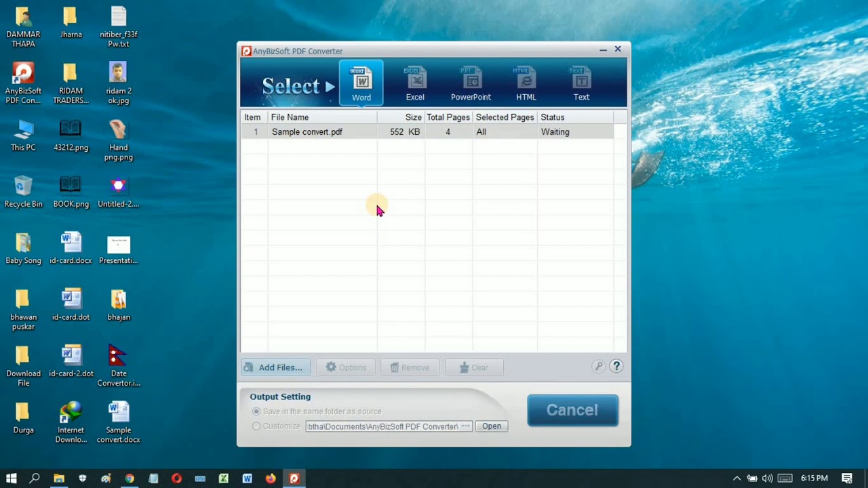Open Firefox from the taskbar
868x488 pixels.
pos(271,479)
